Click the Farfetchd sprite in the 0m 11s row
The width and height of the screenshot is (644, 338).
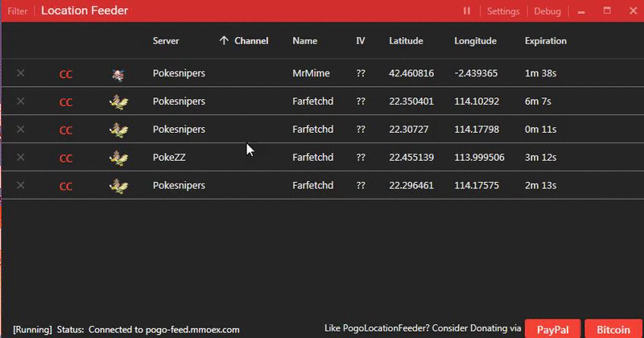(118, 130)
